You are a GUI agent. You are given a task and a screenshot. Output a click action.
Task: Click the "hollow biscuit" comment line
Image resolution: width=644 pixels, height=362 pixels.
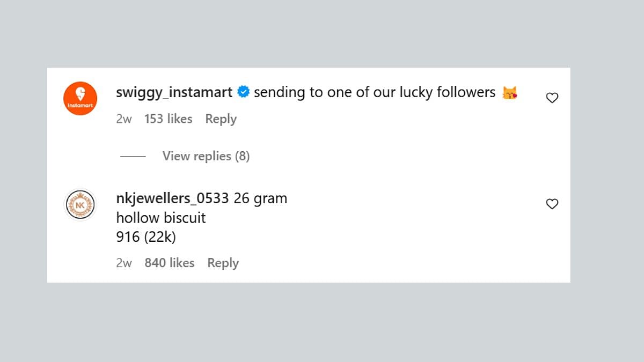coord(161,218)
